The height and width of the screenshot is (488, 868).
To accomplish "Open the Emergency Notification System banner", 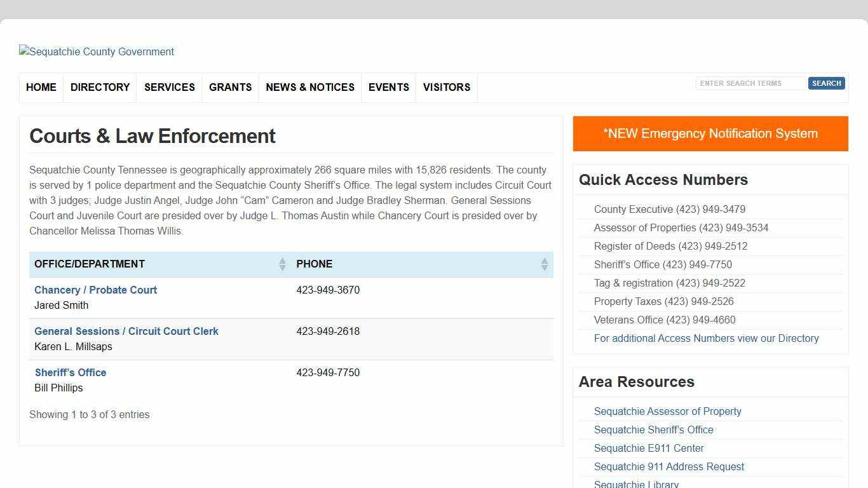I will coord(710,133).
